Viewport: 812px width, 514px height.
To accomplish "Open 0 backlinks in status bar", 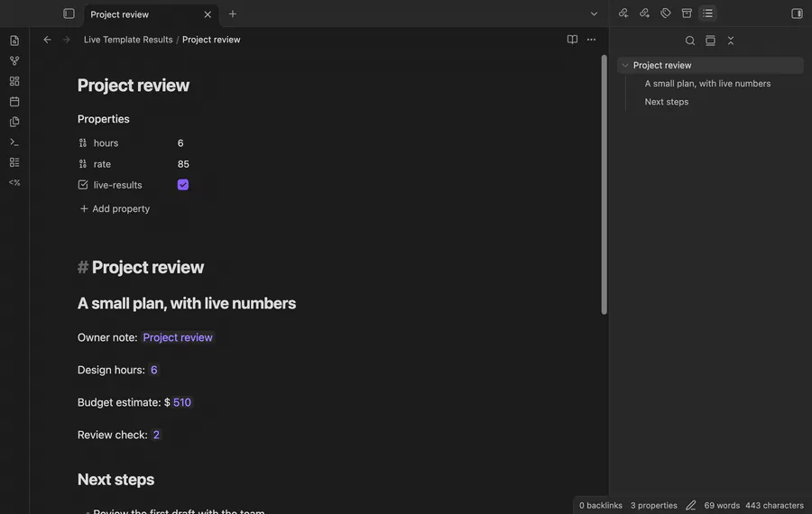I will click(600, 505).
